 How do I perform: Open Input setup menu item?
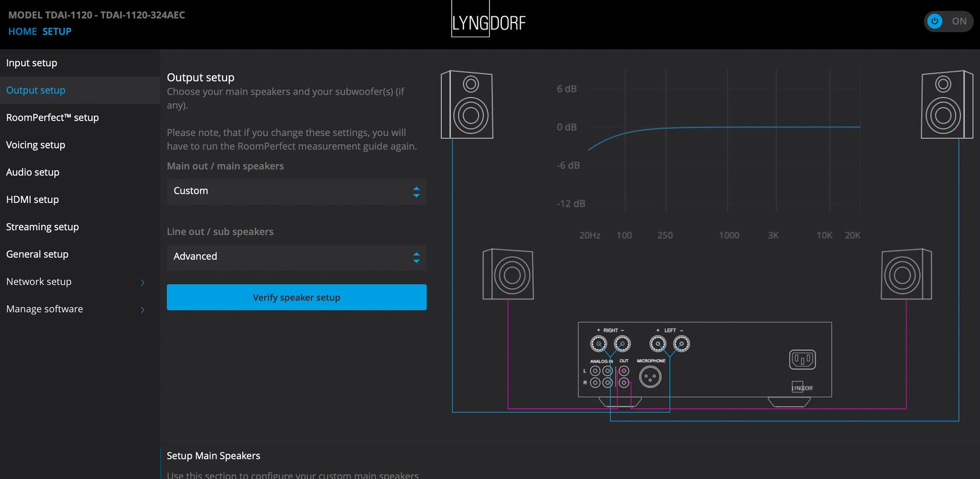[80, 63]
